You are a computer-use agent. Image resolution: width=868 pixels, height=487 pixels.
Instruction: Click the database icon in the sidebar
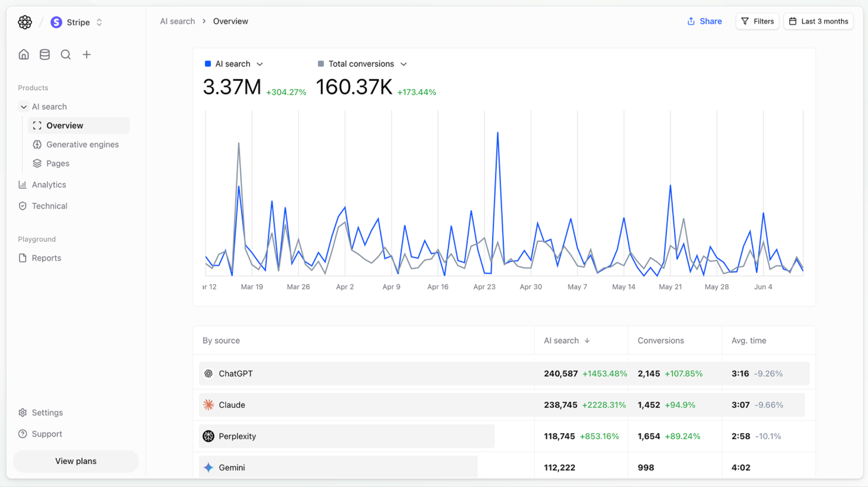tap(45, 54)
